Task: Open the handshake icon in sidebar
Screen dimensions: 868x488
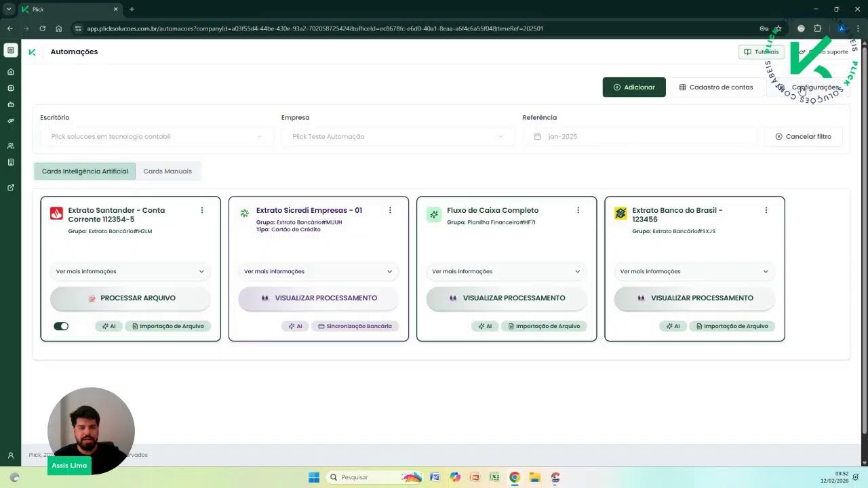Action: [10, 121]
